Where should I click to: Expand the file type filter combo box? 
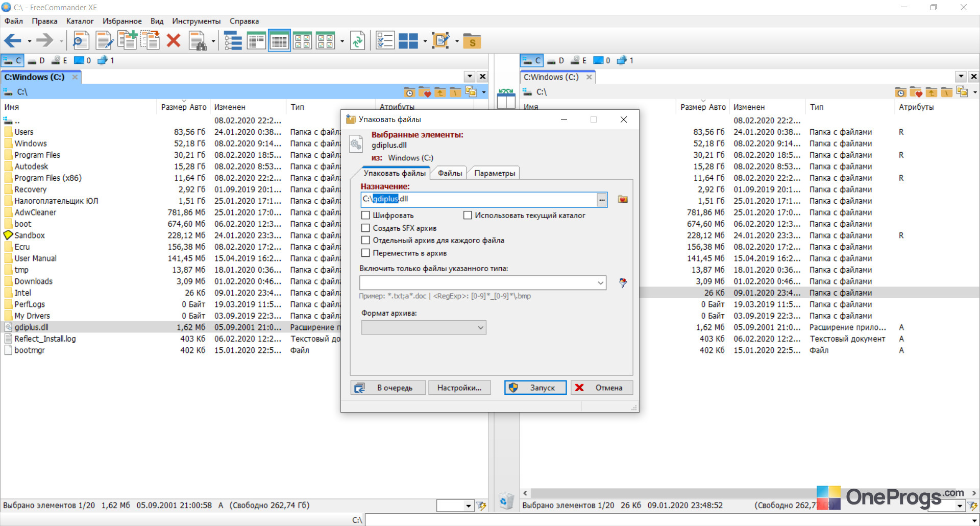coord(601,282)
